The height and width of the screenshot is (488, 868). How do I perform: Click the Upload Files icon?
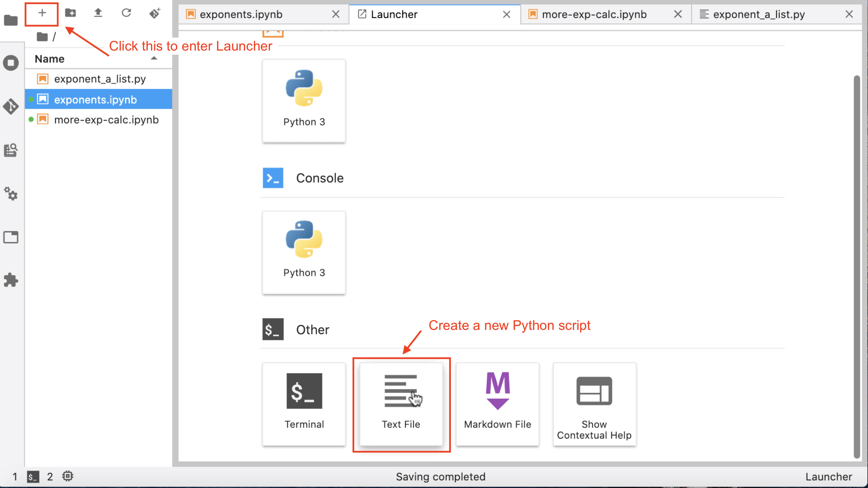(98, 14)
